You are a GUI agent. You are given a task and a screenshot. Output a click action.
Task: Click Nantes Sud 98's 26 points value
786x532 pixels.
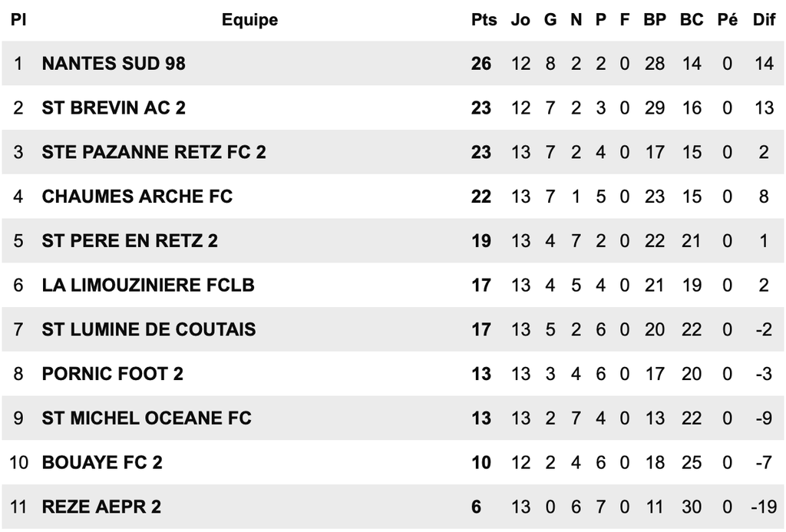tap(481, 64)
